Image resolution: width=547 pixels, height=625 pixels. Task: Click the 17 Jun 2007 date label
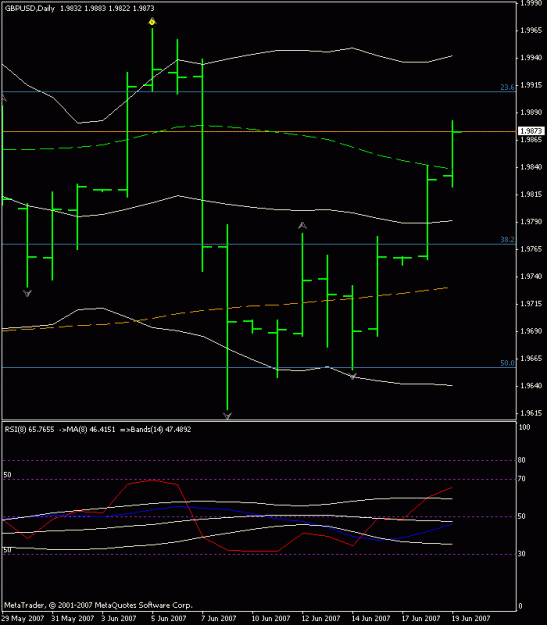(x=421, y=618)
